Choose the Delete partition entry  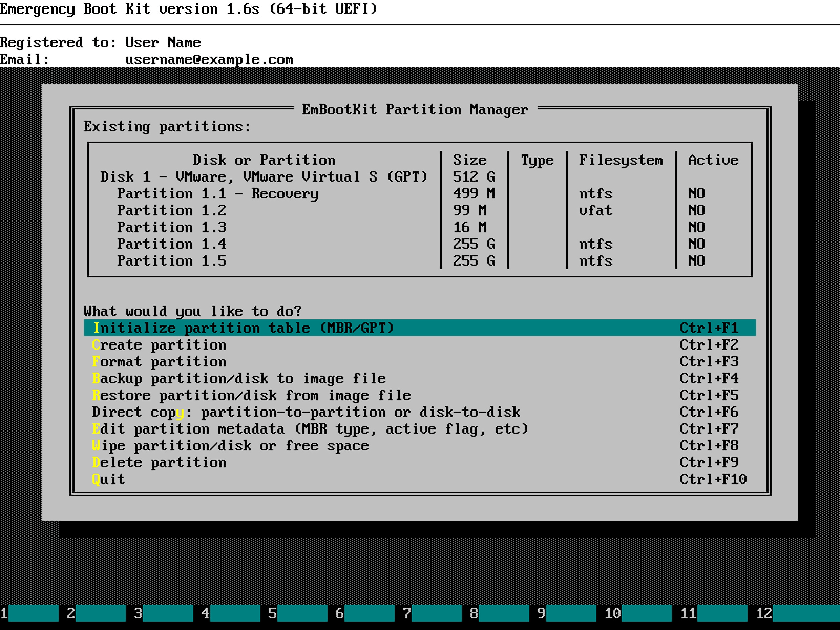click(159, 463)
